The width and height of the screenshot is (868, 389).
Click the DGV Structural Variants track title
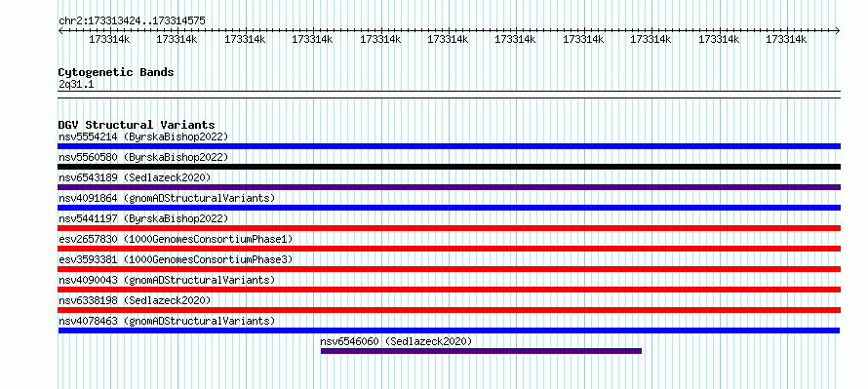click(137, 125)
